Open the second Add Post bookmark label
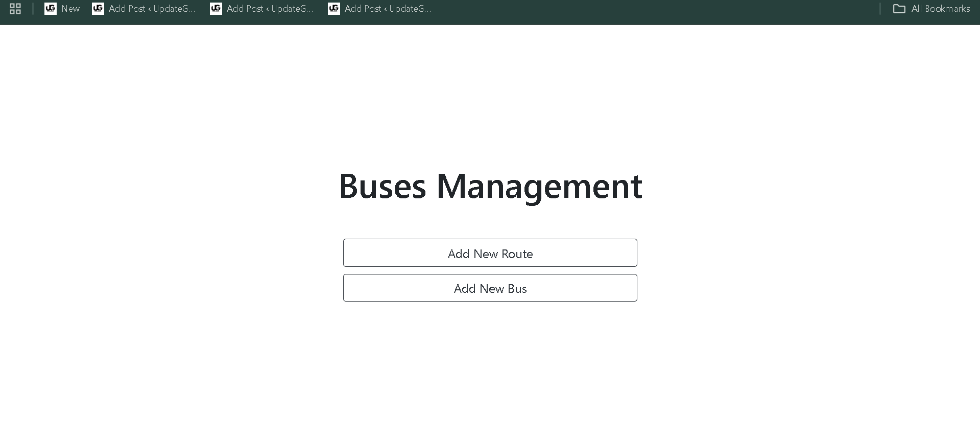Image resolution: width=980 pixels, height=436 pixels. (x=270, y=9)
